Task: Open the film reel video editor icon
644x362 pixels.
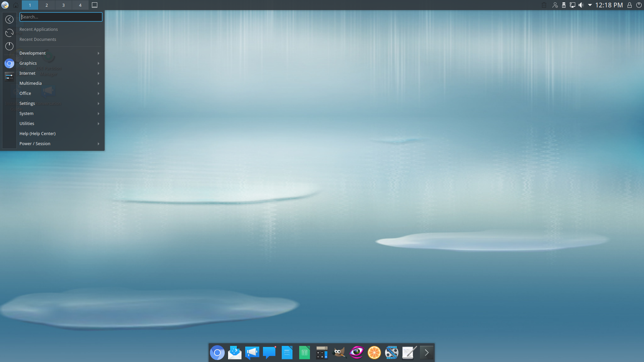Action: click(x=391, y=353)
